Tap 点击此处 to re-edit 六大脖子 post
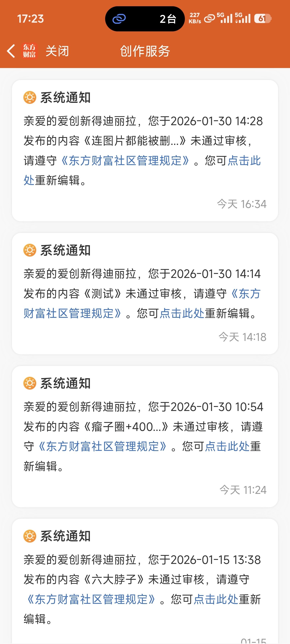 tap(216, 599)
